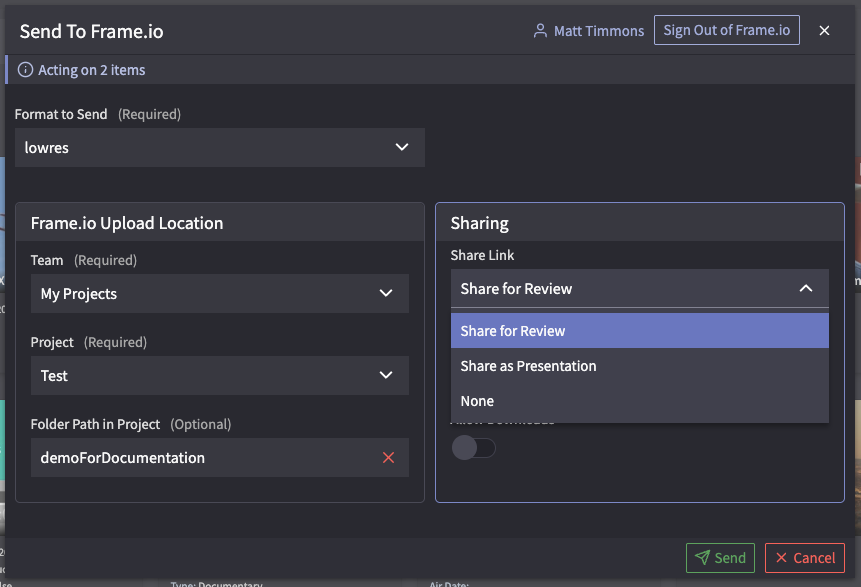Click the X icon on Cancel button
This screenshot has height=587, width=861.
tap(781, 558)
